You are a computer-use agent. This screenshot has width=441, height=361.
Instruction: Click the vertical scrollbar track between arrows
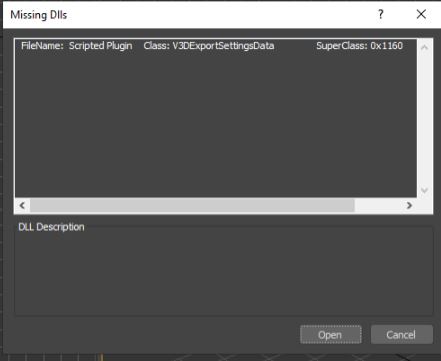pyautogui.click(x=424, y=119)
